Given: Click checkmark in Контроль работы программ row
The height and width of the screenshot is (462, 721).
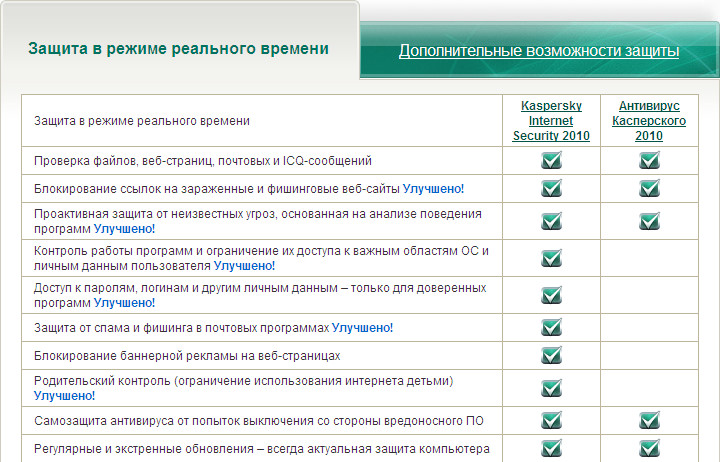Looking at the screenshot, I should [551, 258].
